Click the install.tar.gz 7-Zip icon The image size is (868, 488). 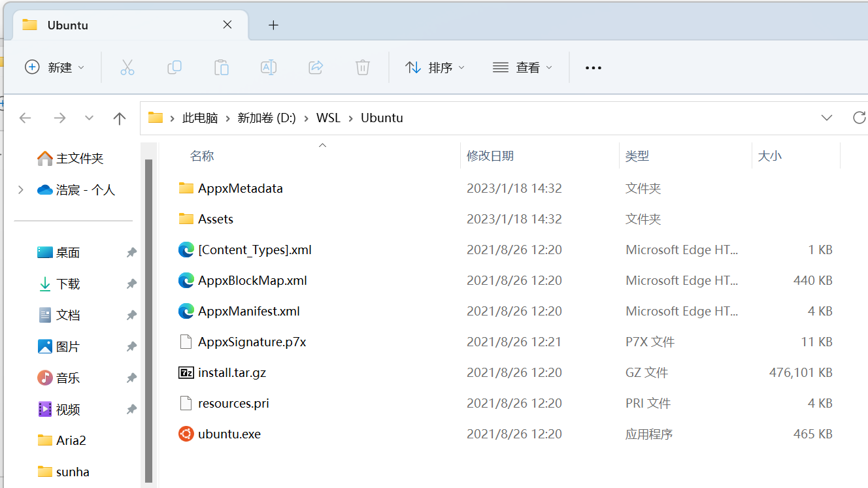coord(186,372)
